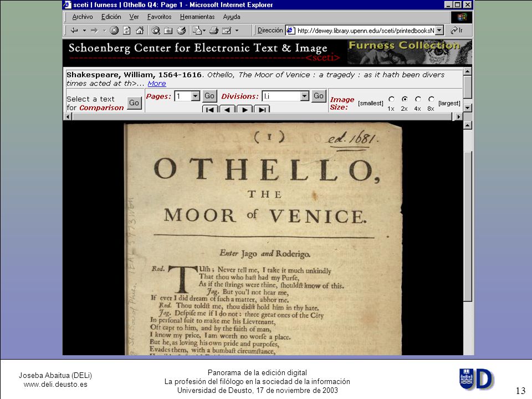Open the Ayuda menu
This screenshot has height=399, width=532.
pos(232,17)
